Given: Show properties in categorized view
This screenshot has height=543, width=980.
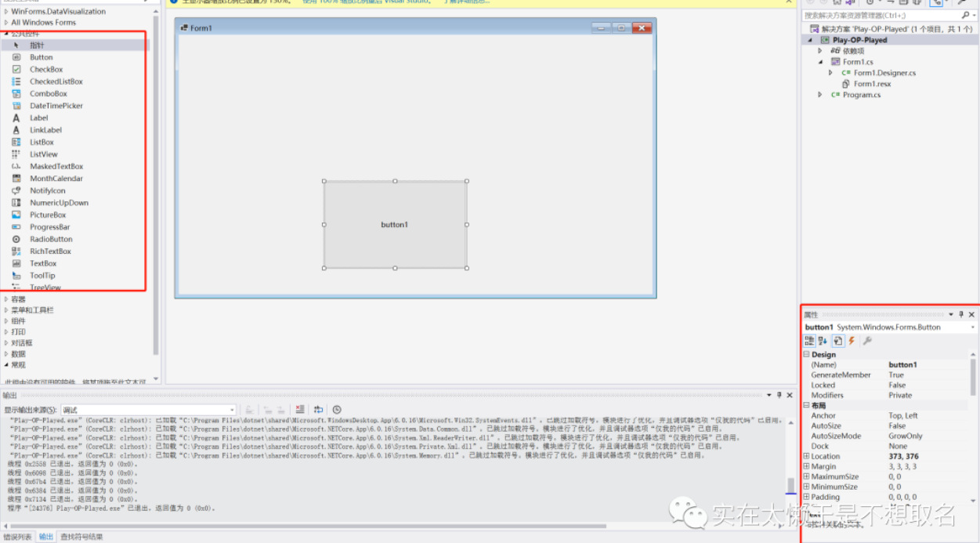Looking at the screenshot, I should pos(810,341).
